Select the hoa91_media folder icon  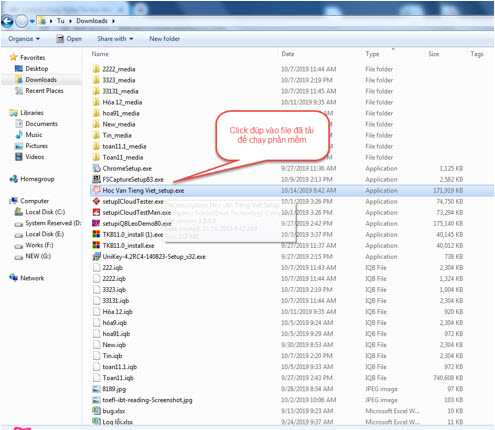point(96,113)
